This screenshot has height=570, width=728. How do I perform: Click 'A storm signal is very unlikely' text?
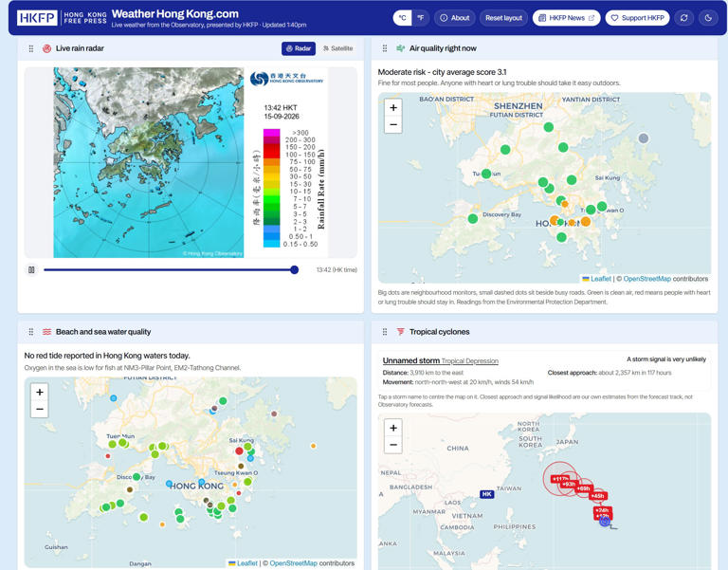click(x=666, y=359)
